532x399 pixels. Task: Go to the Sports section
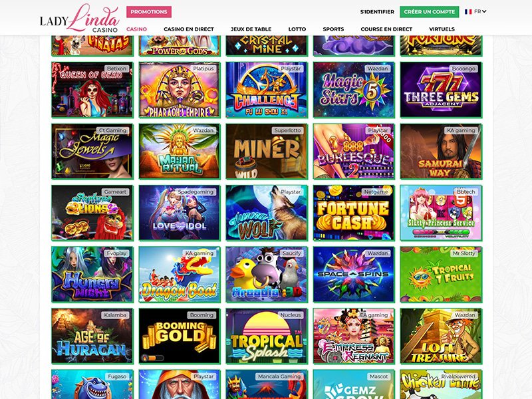[x=333, y=29]
